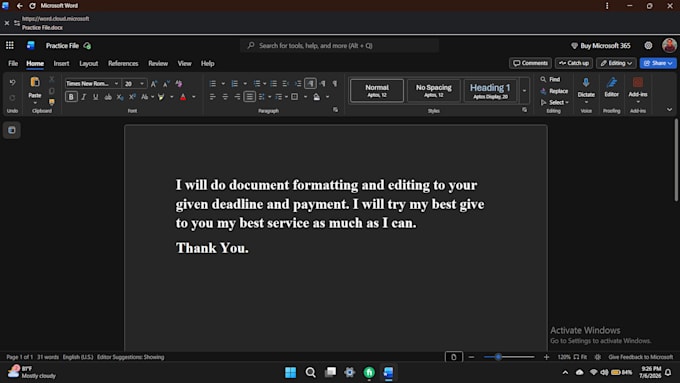
Task: Switch to the View tab
Action: coord(184,63)
